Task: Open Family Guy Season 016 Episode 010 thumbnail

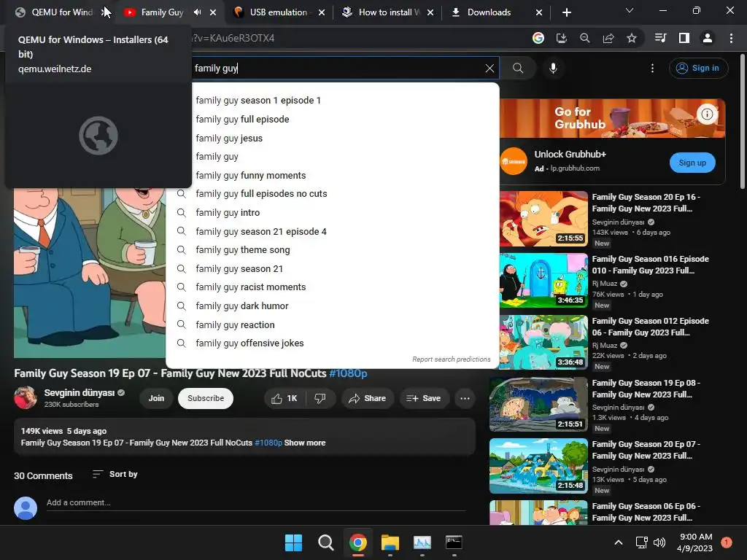Action: pyautogui.click(x=543, y=281)
